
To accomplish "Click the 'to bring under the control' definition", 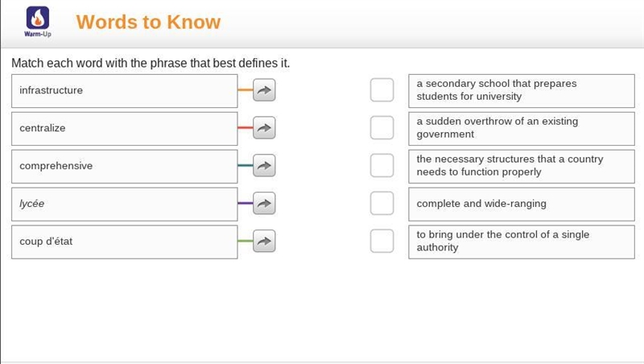I will click(x=522, y=242).
